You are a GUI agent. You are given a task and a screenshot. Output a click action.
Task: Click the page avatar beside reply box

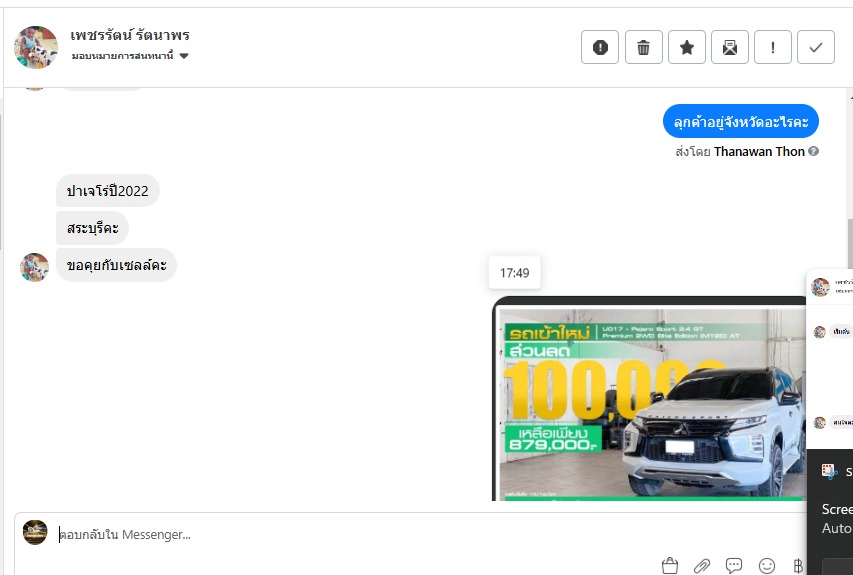click(35, 532)
